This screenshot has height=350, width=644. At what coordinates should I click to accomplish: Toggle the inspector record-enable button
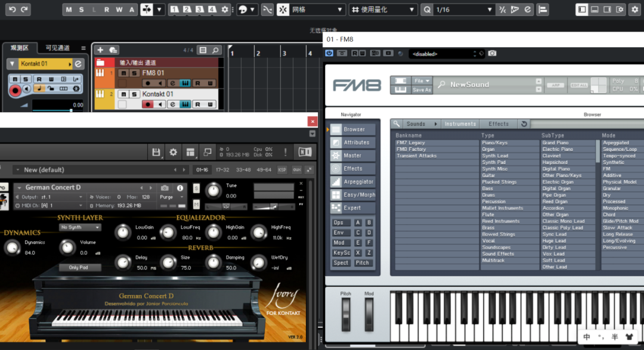pyautogui.click(x=15, y=90)
